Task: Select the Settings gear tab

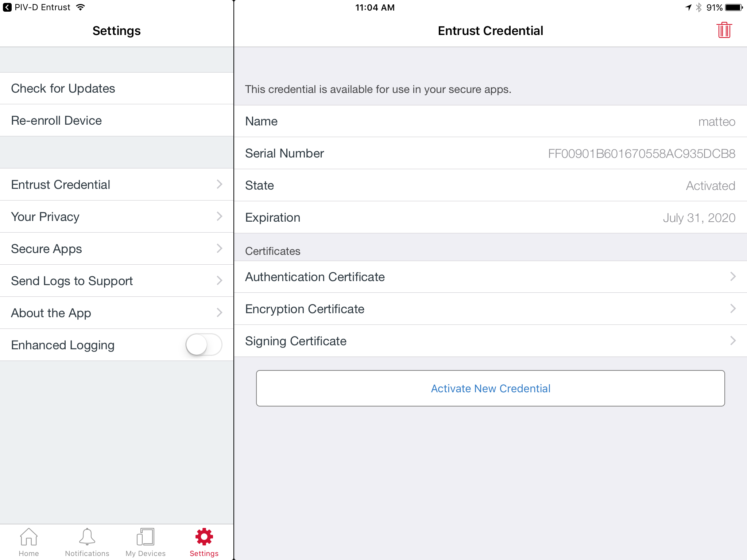Action: tap(204, 537)
